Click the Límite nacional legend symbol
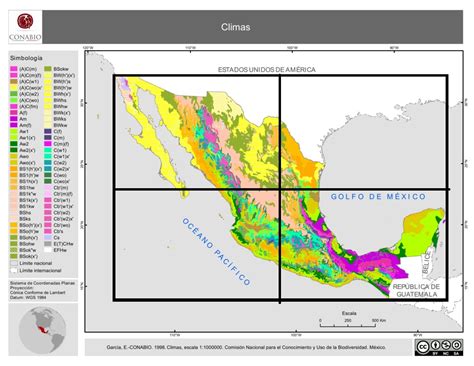The height and width of the screenshot is (366, 474). coord(14,263)
